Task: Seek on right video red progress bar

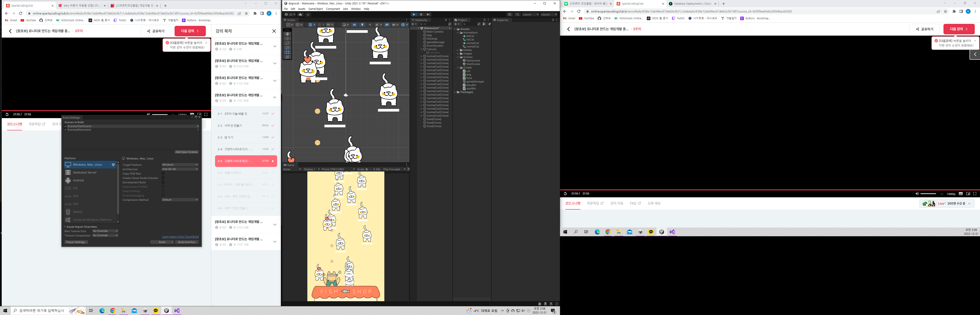Action: (x=770, y=189)
